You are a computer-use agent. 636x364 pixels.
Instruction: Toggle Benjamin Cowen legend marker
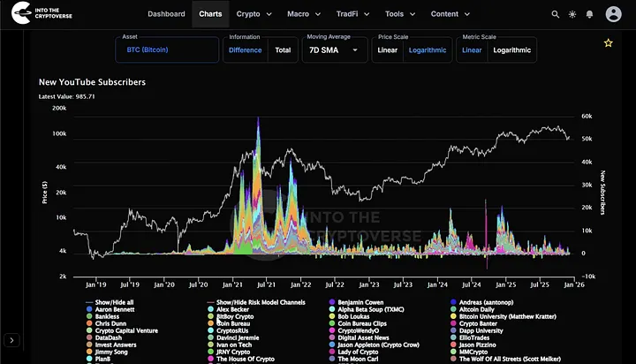click(331, 302)
